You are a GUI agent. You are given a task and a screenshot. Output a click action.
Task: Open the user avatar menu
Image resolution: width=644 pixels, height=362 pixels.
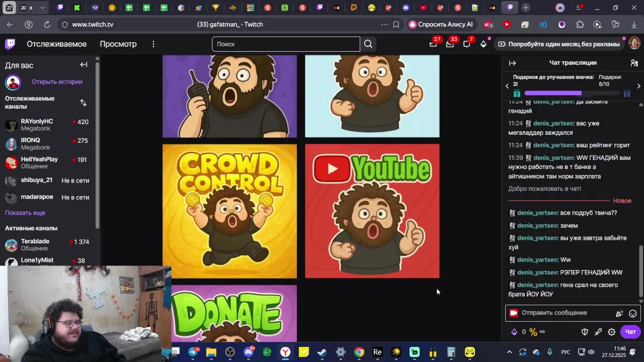634,44
